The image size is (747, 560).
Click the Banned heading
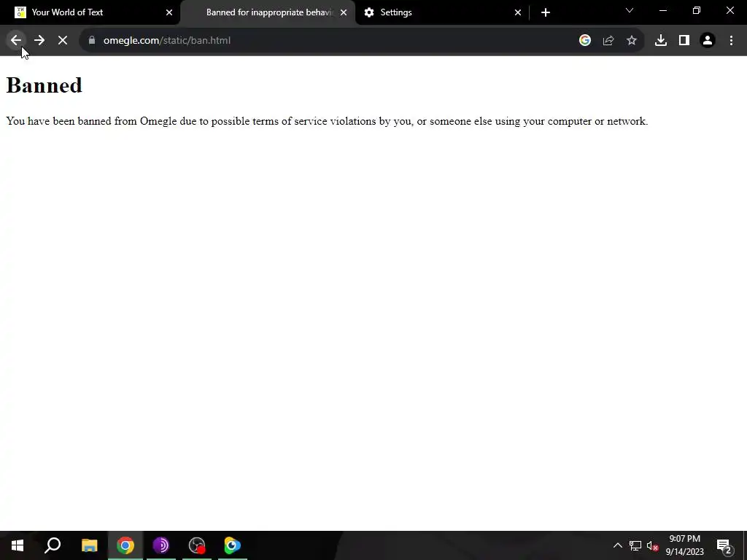point(44,86)
